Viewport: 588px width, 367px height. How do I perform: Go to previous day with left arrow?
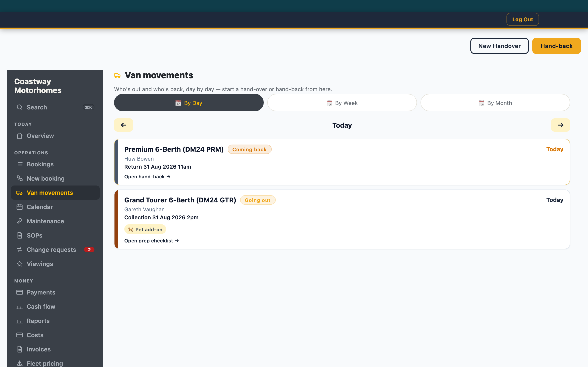pos(124,125)
